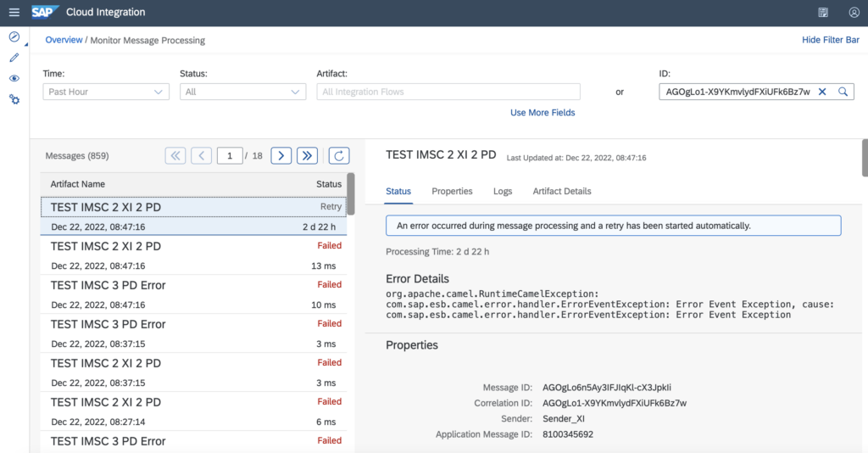868x453 pixels.
Task: Open the Status dropdown set to All
Action: pyautogui.click(x=242, y=92)
